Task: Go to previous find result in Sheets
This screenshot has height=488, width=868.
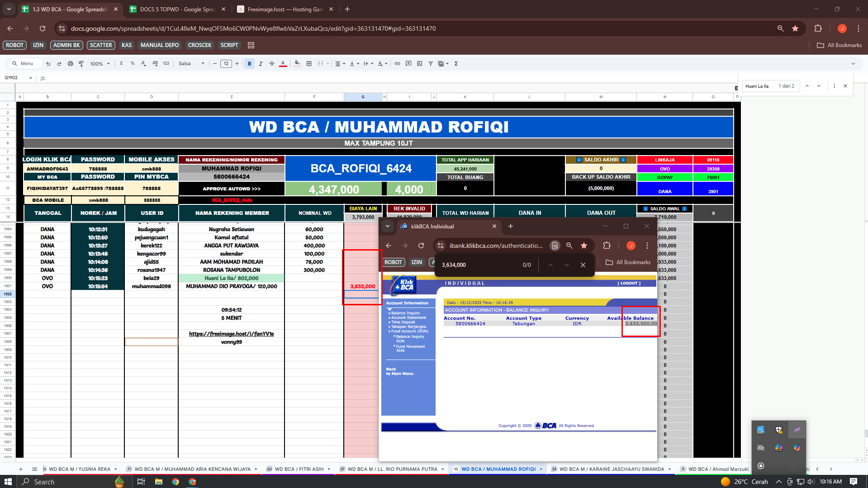Action: pos(807,86)
